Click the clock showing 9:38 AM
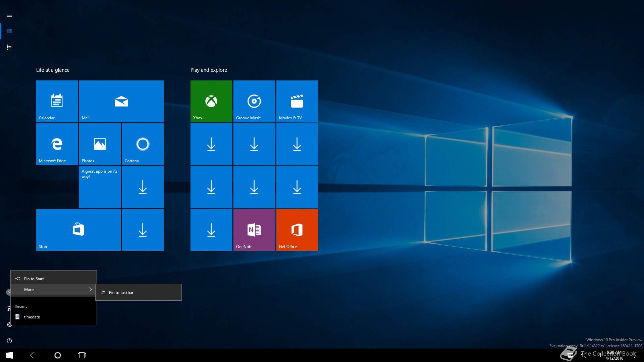Screen dimensions: 644x362 [x=614, y=355]
